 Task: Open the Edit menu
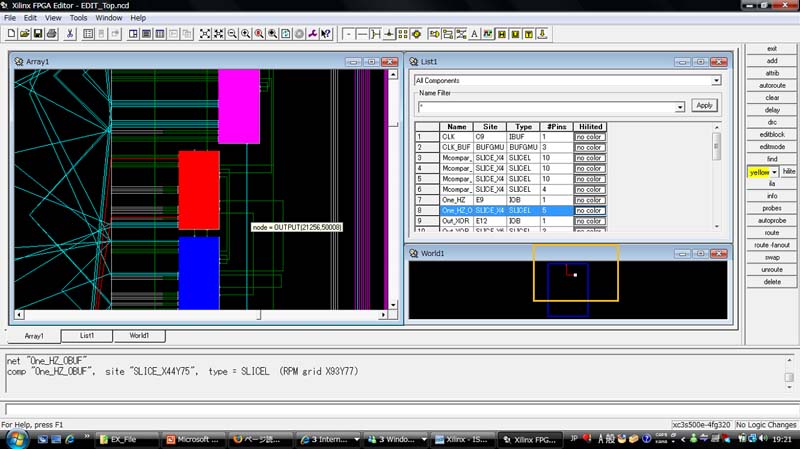click(30, 18)
